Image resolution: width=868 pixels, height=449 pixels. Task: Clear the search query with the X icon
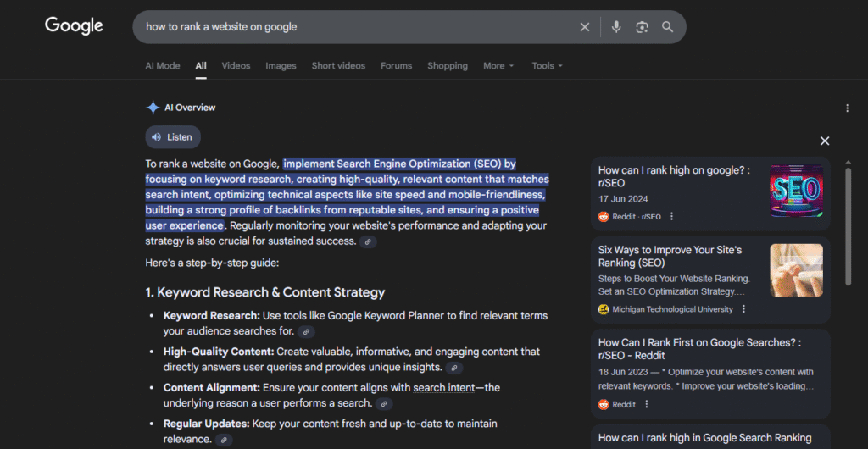coord(585,27)
